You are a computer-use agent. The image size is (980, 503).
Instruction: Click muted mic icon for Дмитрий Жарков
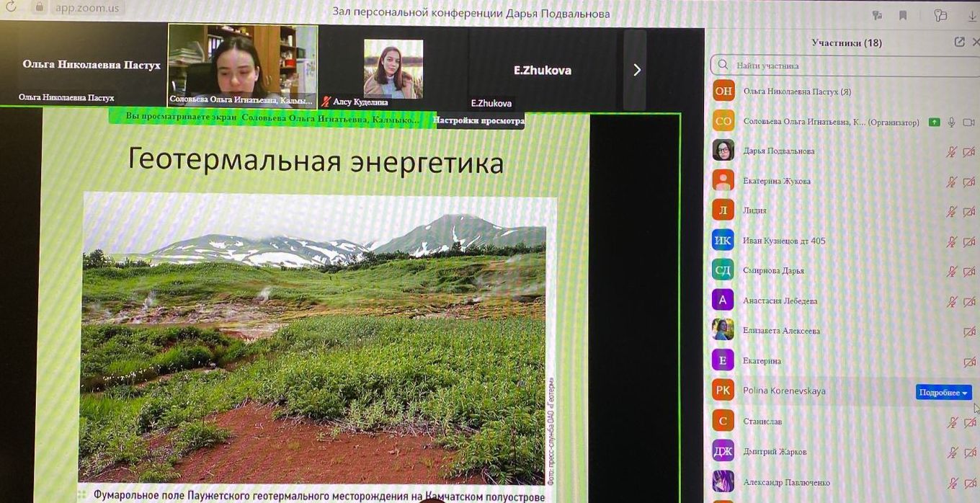(952, 453)
